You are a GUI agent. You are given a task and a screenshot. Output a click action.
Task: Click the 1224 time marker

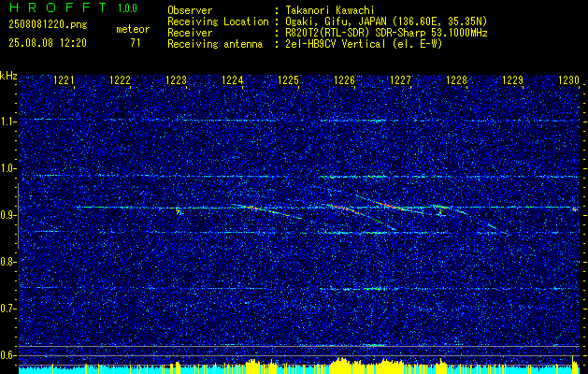click(x=232, y=80)
